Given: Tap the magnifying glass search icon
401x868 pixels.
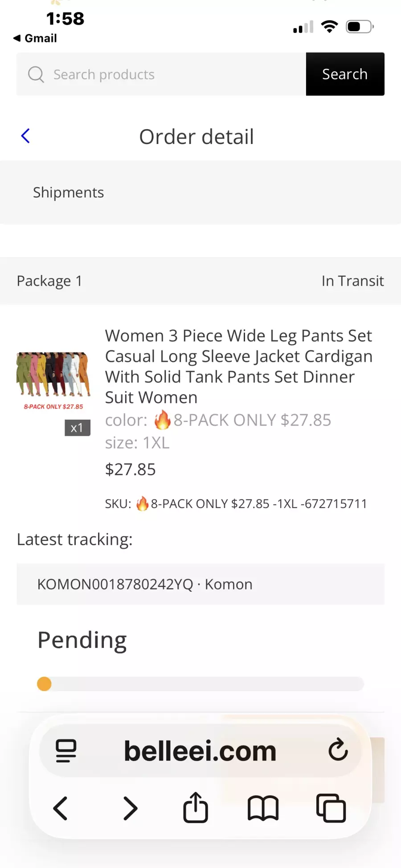Looking at the screenshot, I should [x=36, y=74].
